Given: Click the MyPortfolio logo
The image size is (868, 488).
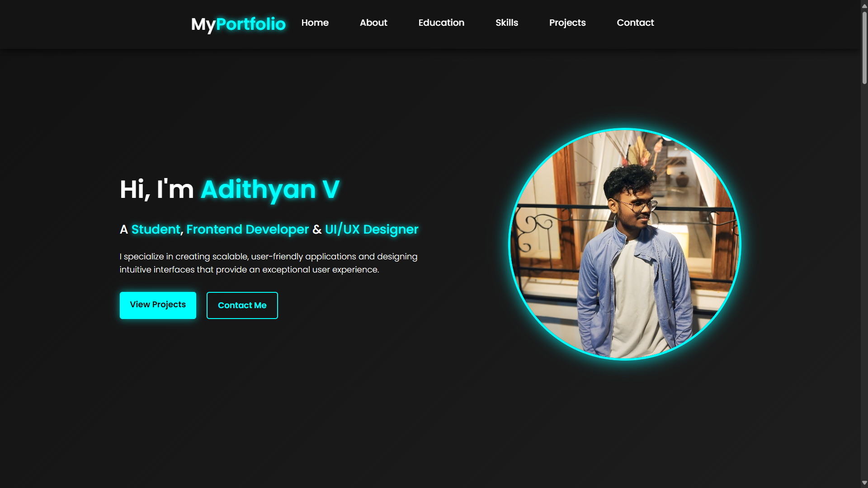Looking at the screenshot, I should pos(238,24).
